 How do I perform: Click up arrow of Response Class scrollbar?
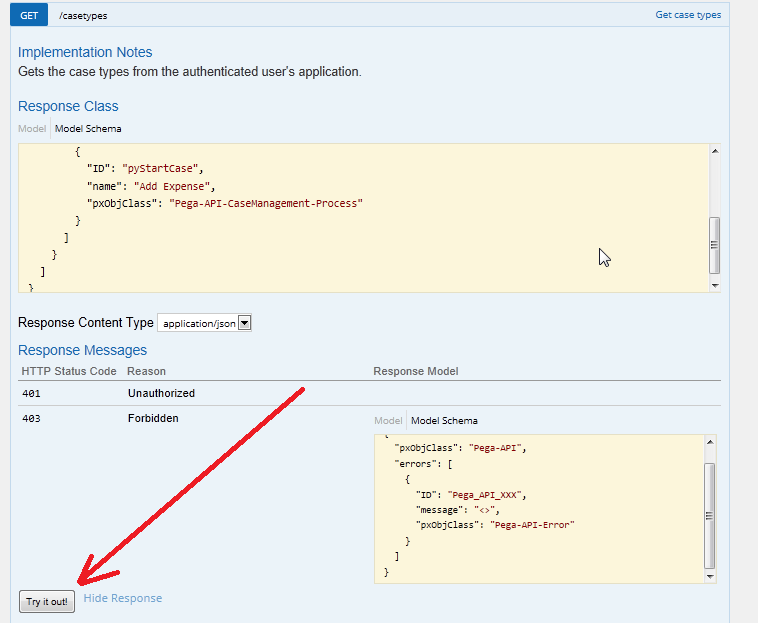[x=715, y=151]
